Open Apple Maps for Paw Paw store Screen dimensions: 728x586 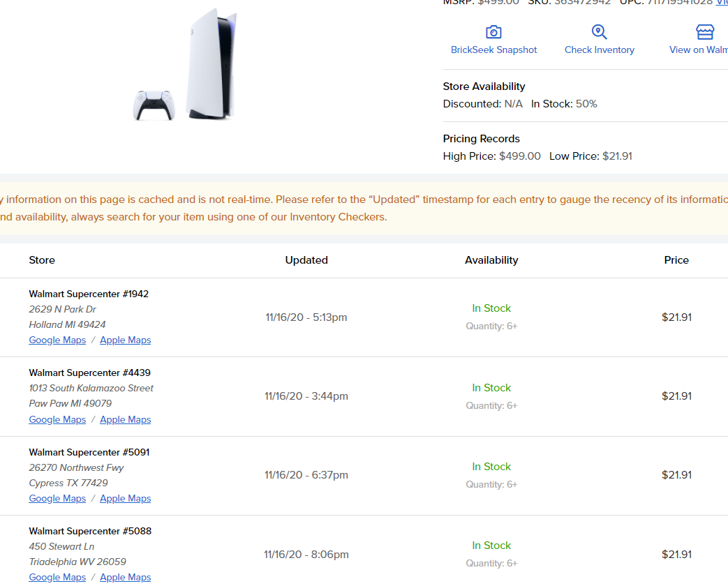tap(125, 419)
